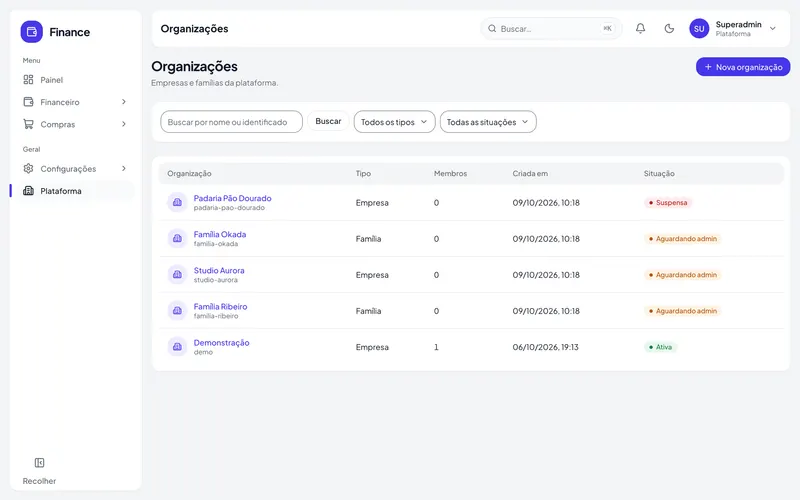Click the Criada em column header
The height and width of the screenshot is (500, 800).
[530, 173]
